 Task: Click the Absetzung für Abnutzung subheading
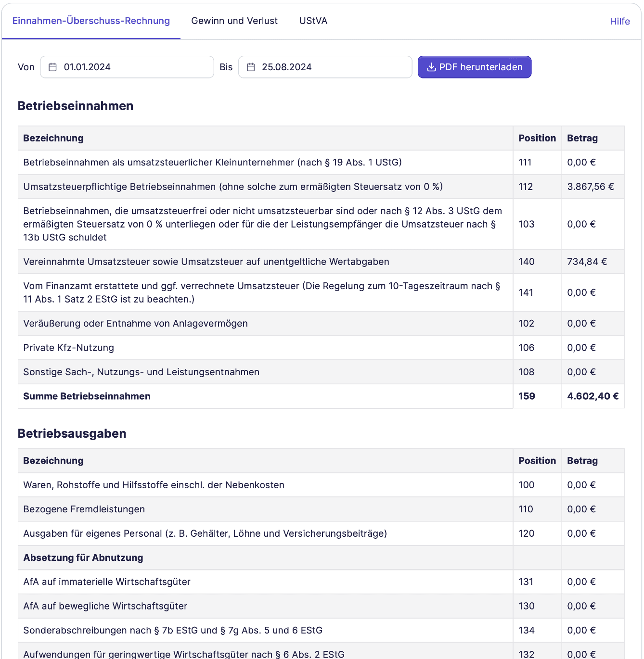(83, 558)
